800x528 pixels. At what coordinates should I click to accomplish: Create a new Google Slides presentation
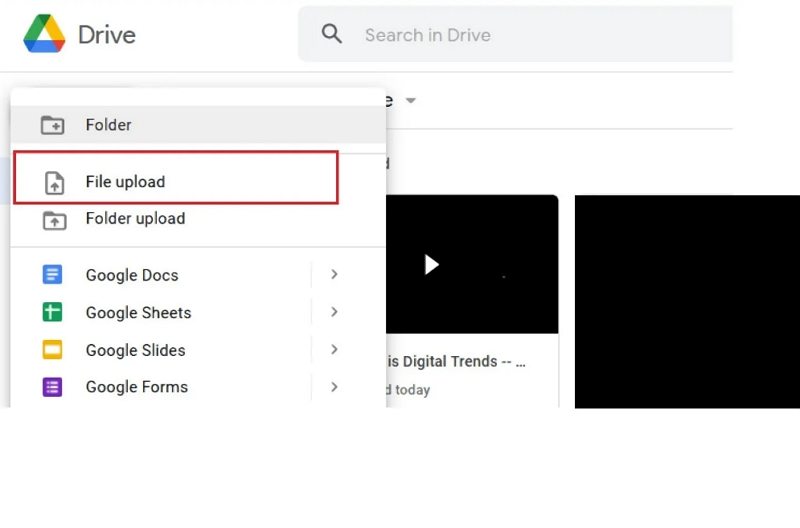[x=161, y=350]
